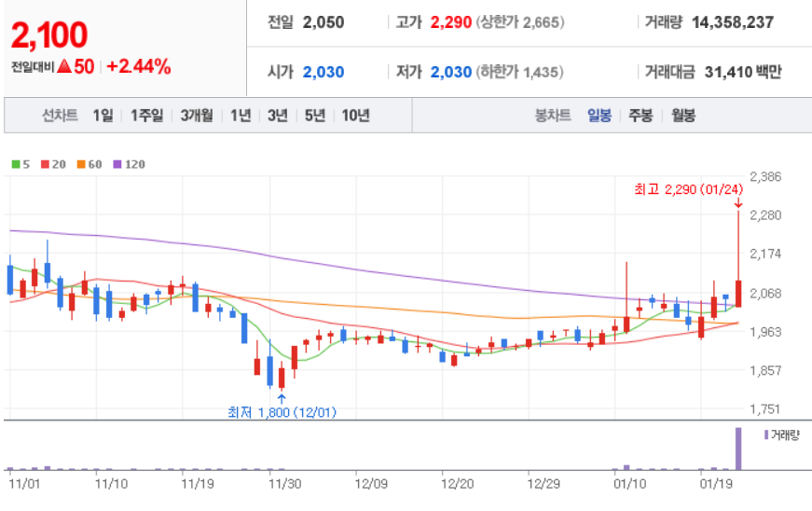Click the 1,751 price axis label
This screenshot has width=812, height=511.
point(765,409)
